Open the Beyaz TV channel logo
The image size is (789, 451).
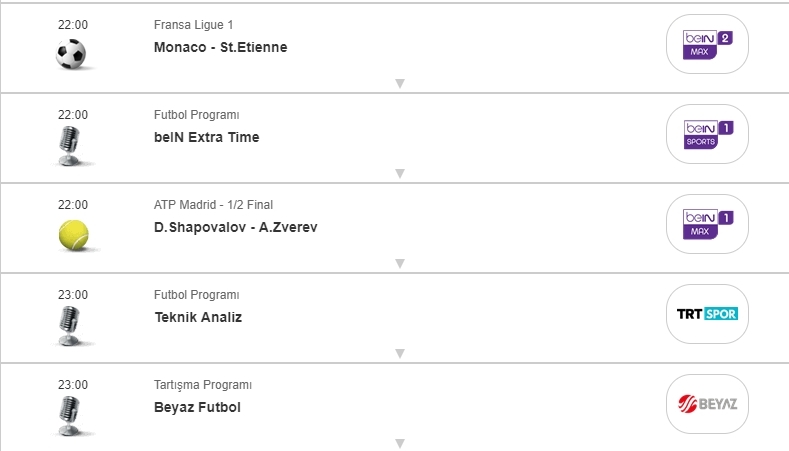click(707, 404)
